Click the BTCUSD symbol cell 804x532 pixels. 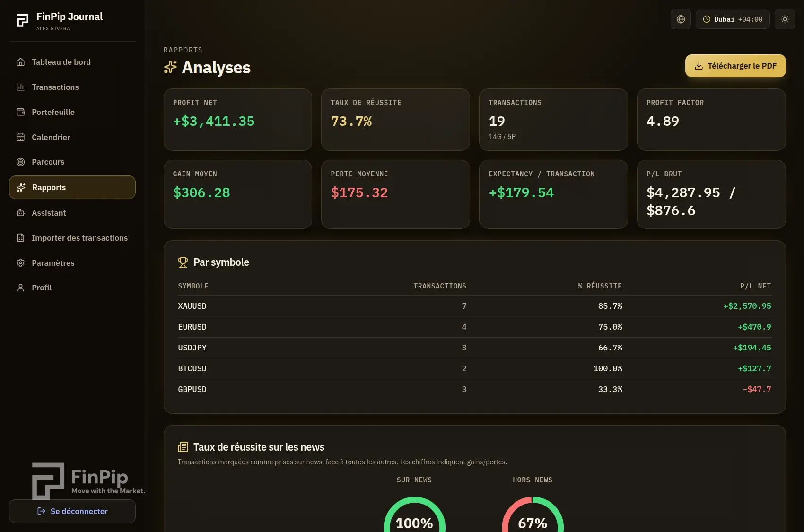coord(192,368)
